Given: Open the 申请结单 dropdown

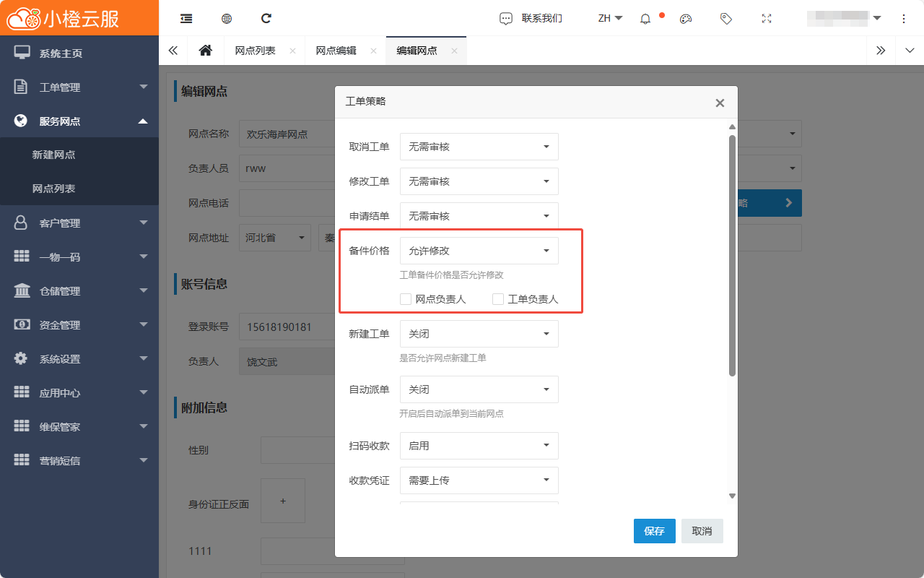Looking at the screenshot, I should pos(479,216).
